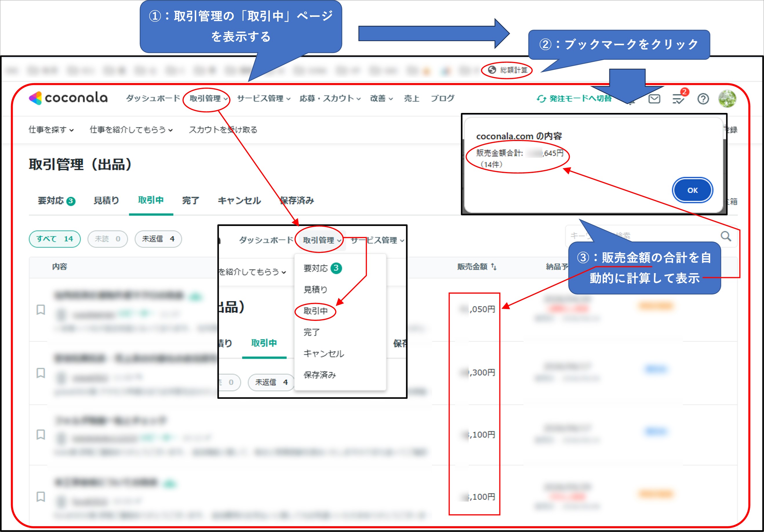Toggle bookmark in the bottom ,100円 row
This screenshot has width=764, height=532.
coord(41,497)
